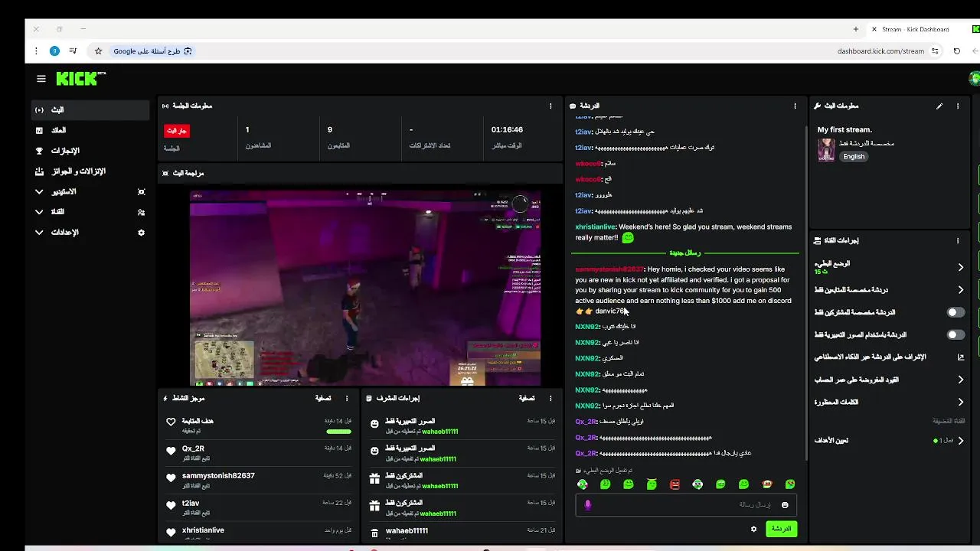Click heart icon beside t2iav follower

[171, 505]
